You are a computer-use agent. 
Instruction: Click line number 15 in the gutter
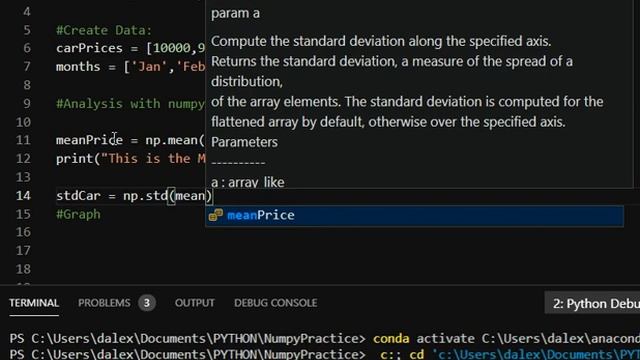pyautogui.click(x=23, y=214)
